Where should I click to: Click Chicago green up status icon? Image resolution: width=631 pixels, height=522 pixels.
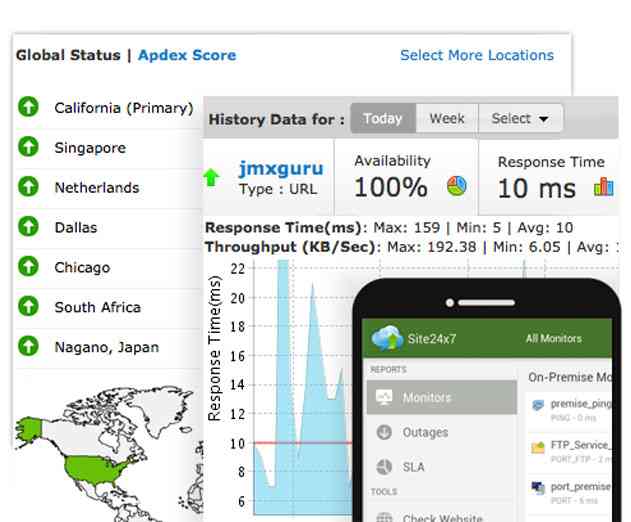29,266
